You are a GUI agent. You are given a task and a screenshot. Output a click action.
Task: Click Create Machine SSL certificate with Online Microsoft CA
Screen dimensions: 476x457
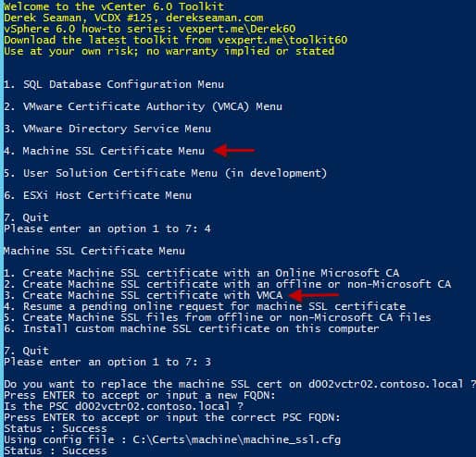[x=202, y=273]
